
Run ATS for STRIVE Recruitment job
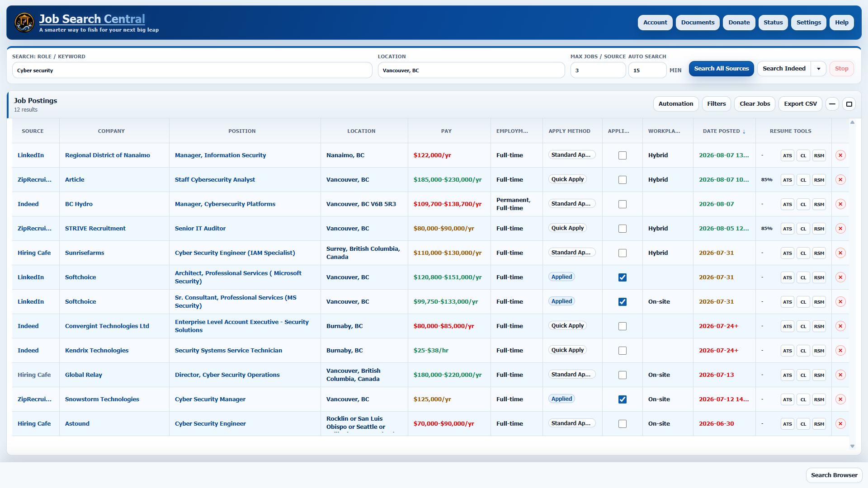788,229
